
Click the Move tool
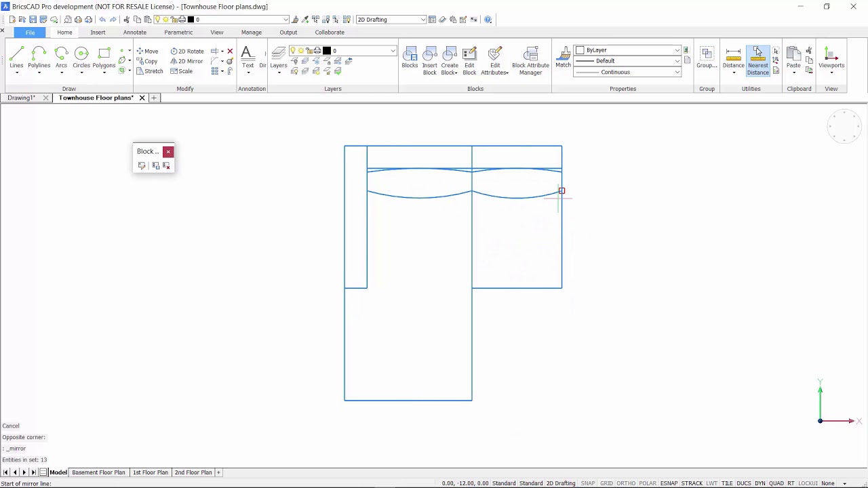point(147,51)
